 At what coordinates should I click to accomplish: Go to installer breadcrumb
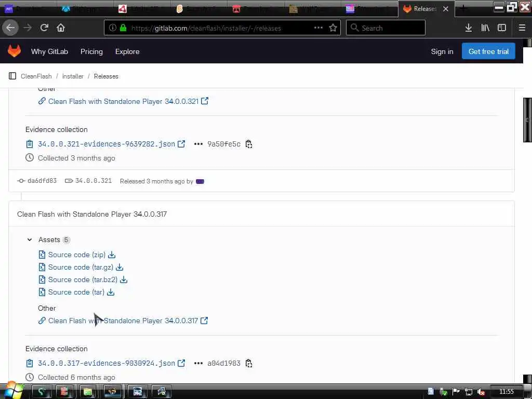(73, 76)
